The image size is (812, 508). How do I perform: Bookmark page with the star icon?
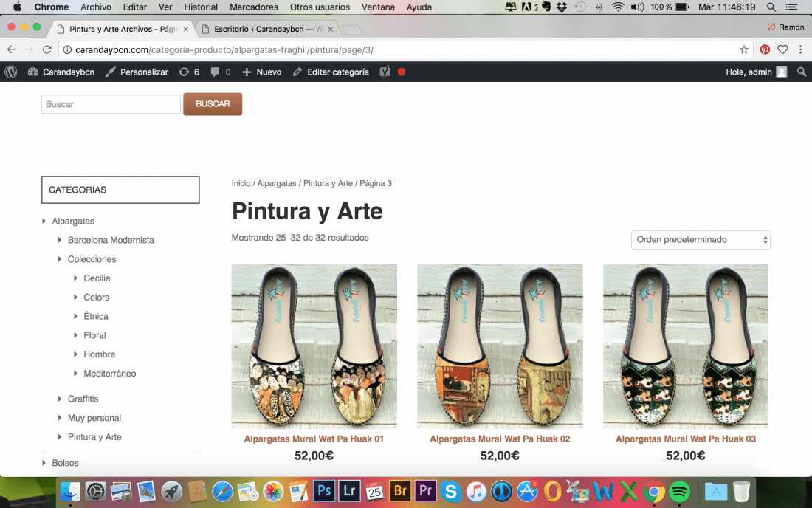[x=743, y=49]
